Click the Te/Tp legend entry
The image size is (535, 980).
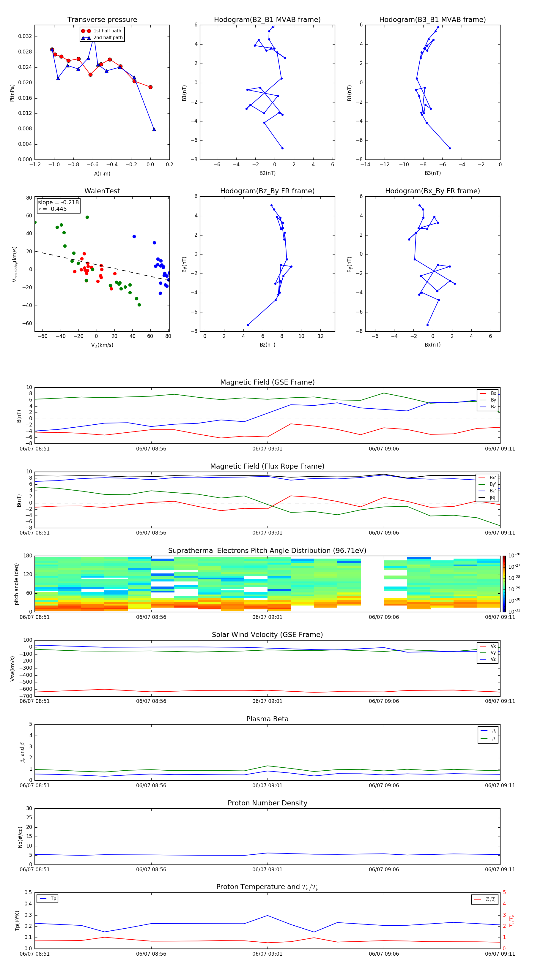point(485,900)
